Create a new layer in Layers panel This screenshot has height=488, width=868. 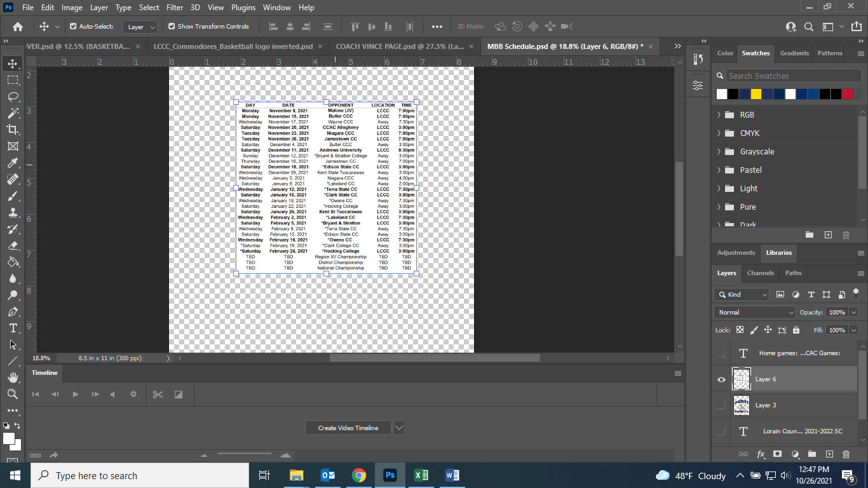(x=828, y=454)
